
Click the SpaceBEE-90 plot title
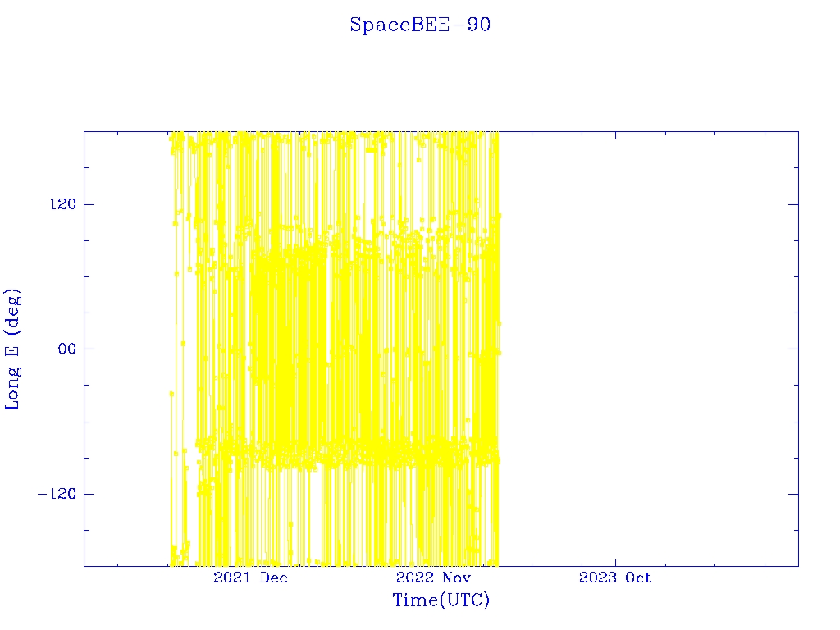[x=420, y=25]
